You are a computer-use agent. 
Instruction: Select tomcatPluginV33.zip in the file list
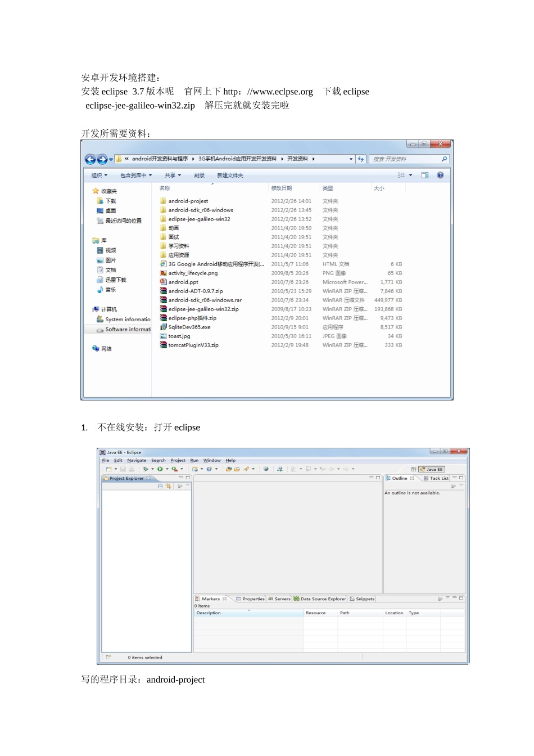point(189,345)
